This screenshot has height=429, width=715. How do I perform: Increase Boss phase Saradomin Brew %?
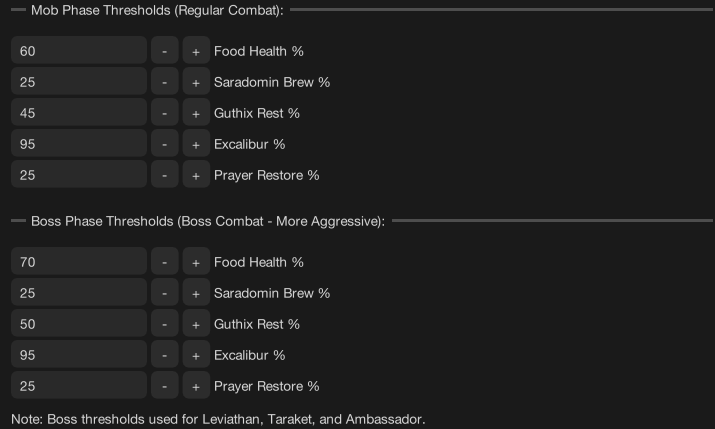point(195,293)
